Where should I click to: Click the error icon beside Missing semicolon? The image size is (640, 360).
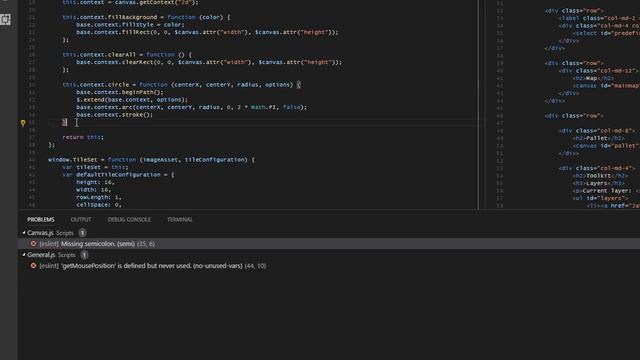[x=33, y=244]
